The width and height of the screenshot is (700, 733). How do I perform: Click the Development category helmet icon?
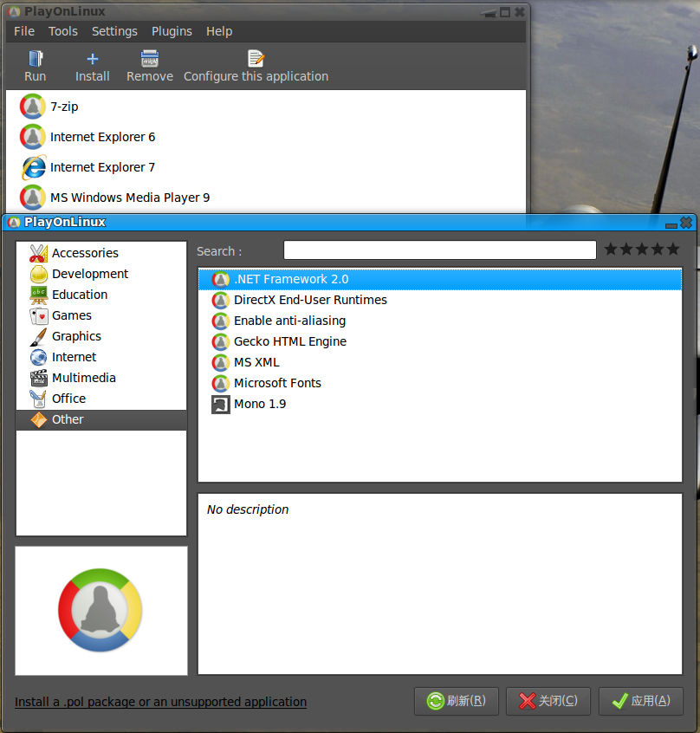point(38,274)
